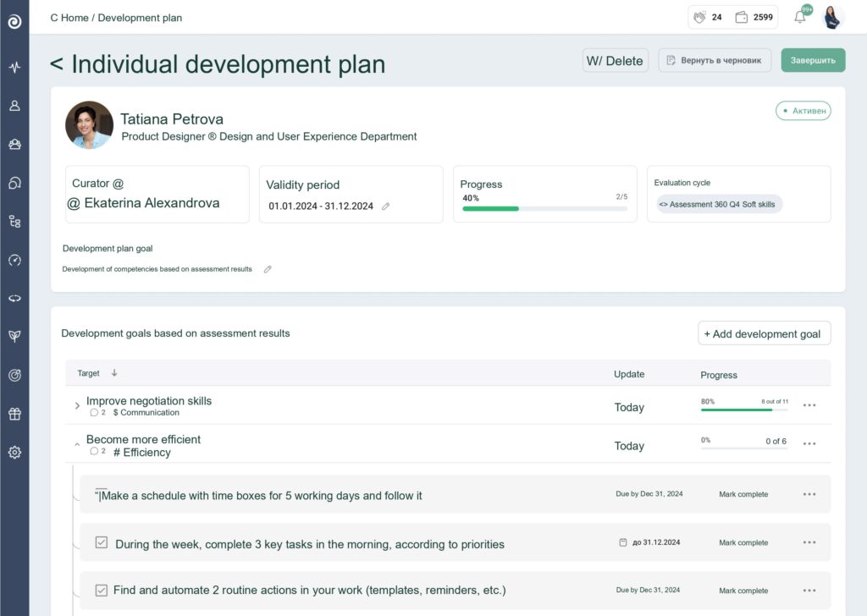Click the 40% overall progress bar

544,209
